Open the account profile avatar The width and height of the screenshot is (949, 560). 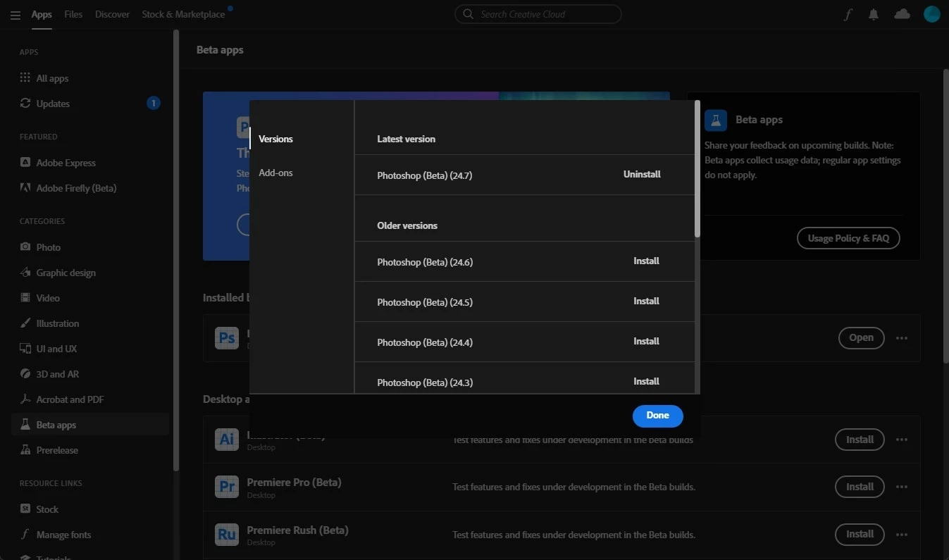931,14
